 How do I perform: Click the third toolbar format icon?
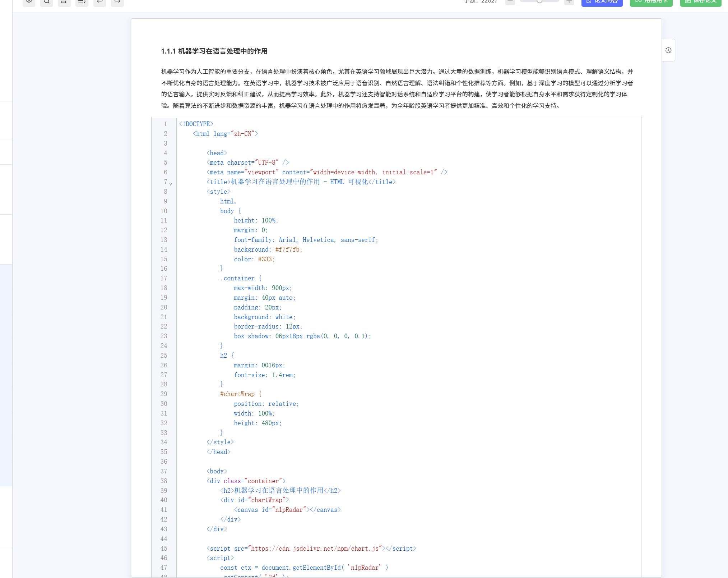[64, 2]
